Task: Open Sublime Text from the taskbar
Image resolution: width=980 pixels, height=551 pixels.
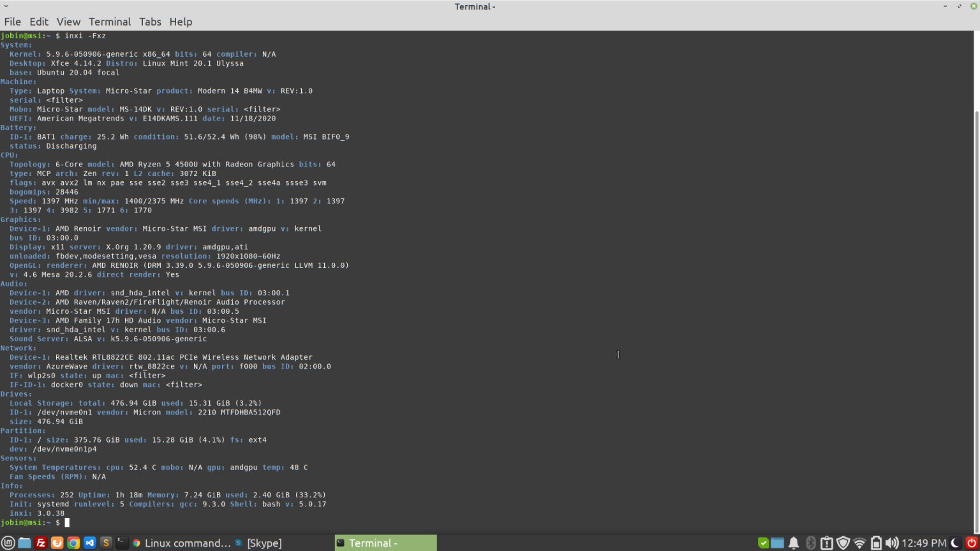Action: (106, 543)
